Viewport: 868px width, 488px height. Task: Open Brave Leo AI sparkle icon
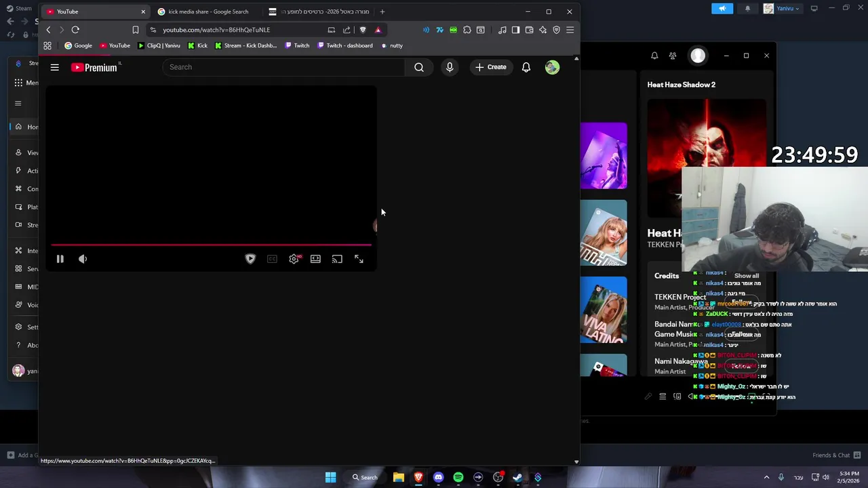[542, 30]
